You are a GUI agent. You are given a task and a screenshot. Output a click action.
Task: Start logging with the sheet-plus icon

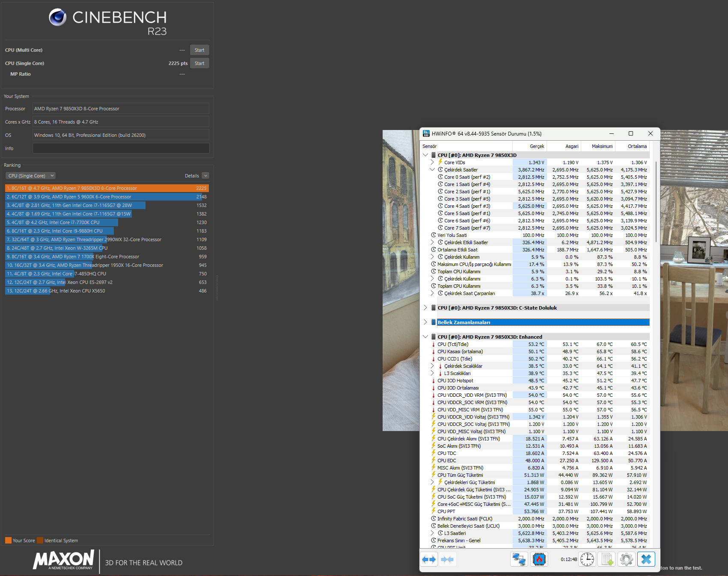[x=607, y=559]
